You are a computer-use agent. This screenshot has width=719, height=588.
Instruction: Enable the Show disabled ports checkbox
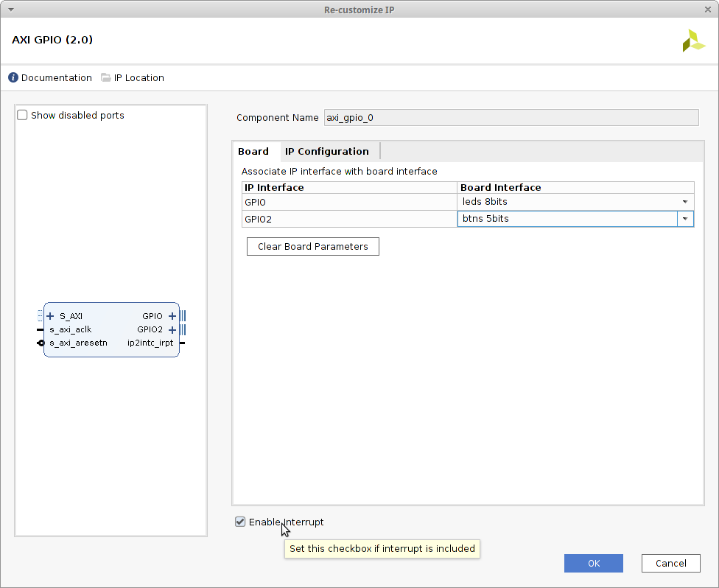23,115
